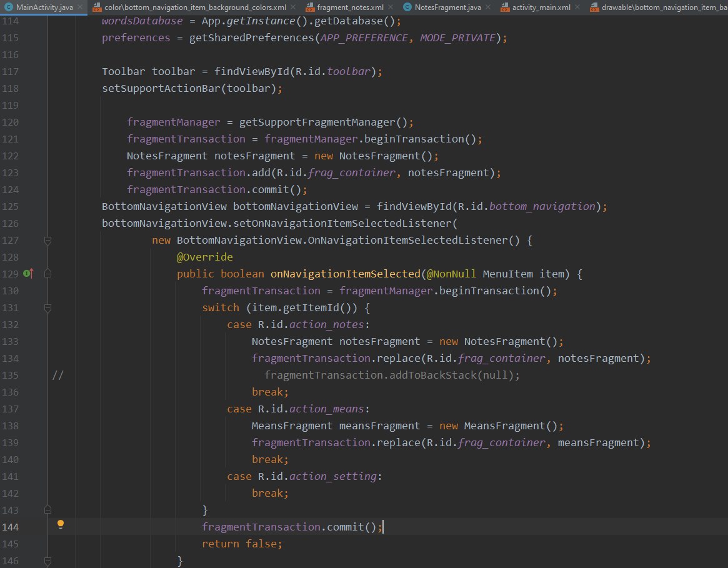Click getSupportFragmentManager on line 120
This screenshot has height=568, width=728.
pos(317,122)
